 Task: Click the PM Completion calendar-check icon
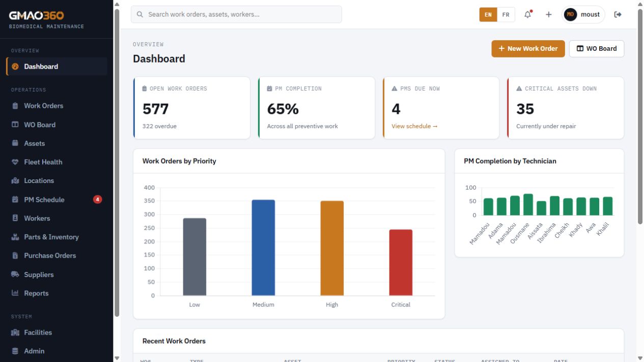tap(269, 88)
